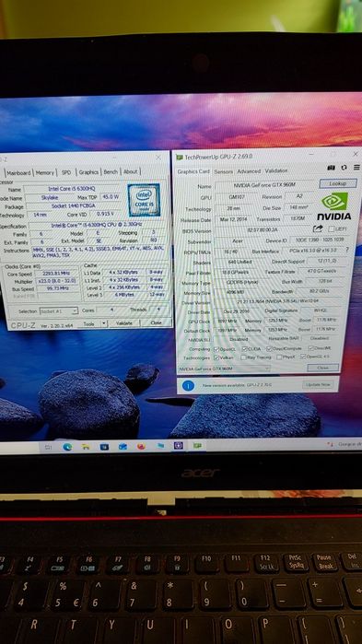Click the Update Now button
Screen dimensions: 362x644
[x=318, y=385]
